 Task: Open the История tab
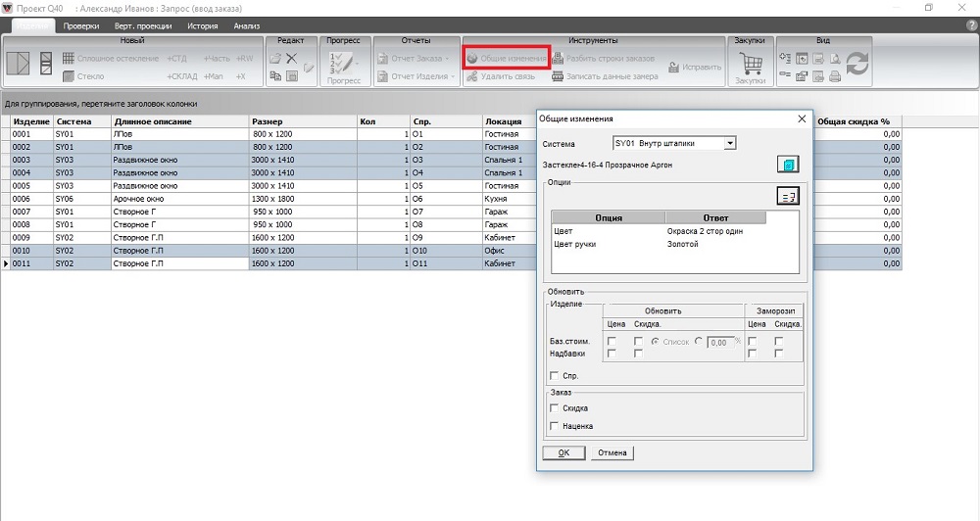pos(203,25)
